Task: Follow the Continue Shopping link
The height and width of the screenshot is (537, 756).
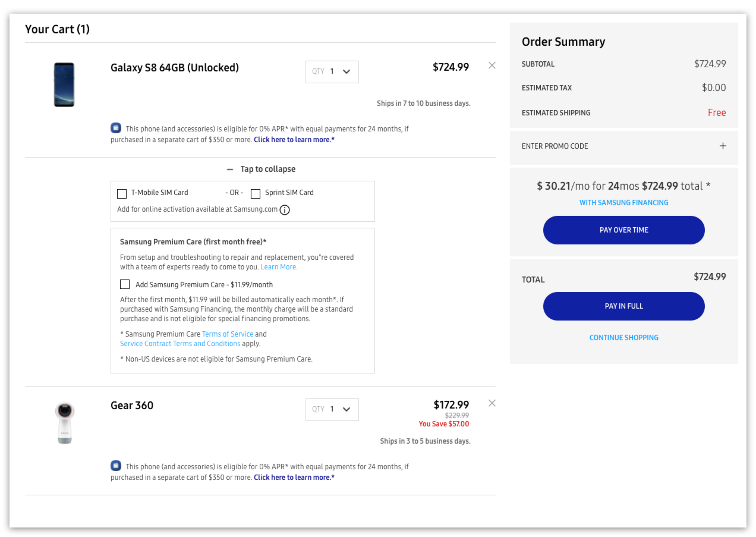Action: [x=623, y=338]
